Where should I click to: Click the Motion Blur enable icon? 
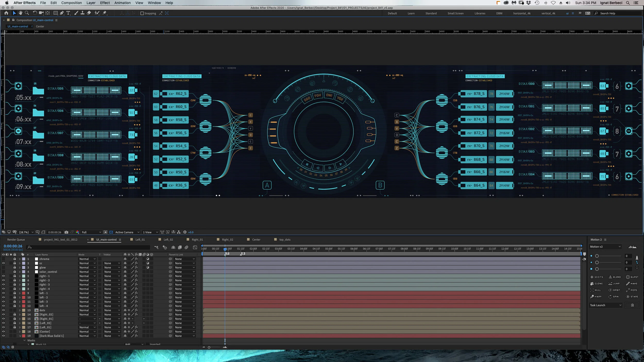[187, 247]
